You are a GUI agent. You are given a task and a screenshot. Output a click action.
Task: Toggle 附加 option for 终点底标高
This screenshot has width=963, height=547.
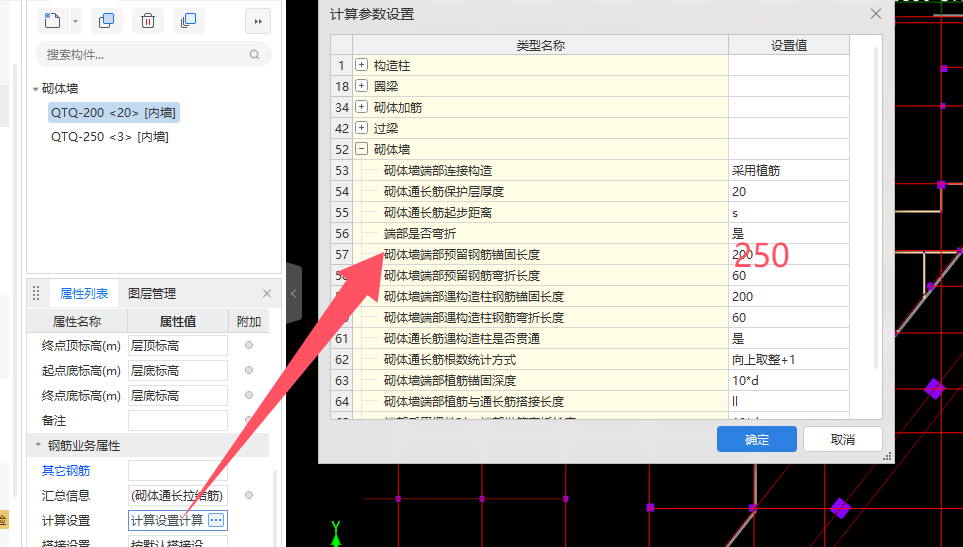click(x=249, y=395)
